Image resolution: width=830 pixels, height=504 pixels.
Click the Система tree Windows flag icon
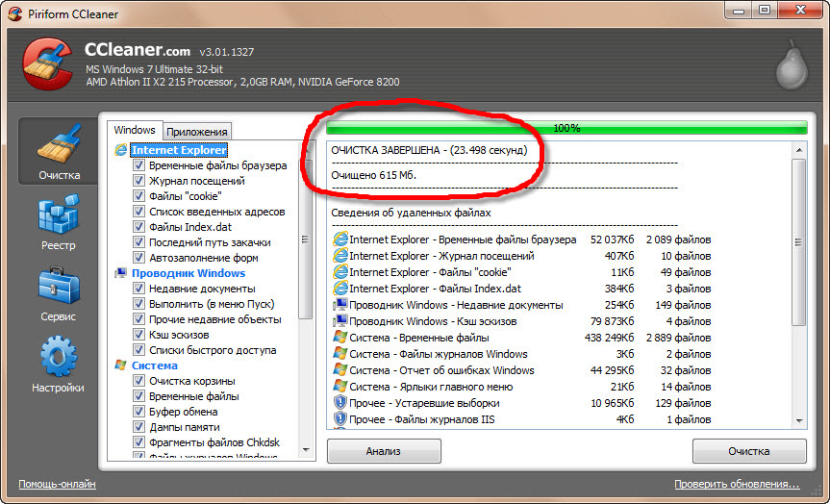click(x=120, y=365)
